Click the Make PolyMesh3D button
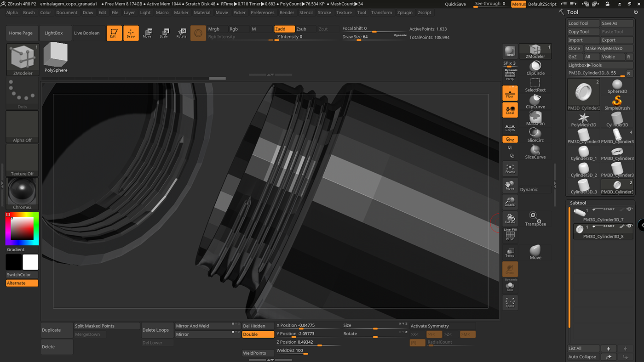The image size is (644, 362). [x=604, y=49]
